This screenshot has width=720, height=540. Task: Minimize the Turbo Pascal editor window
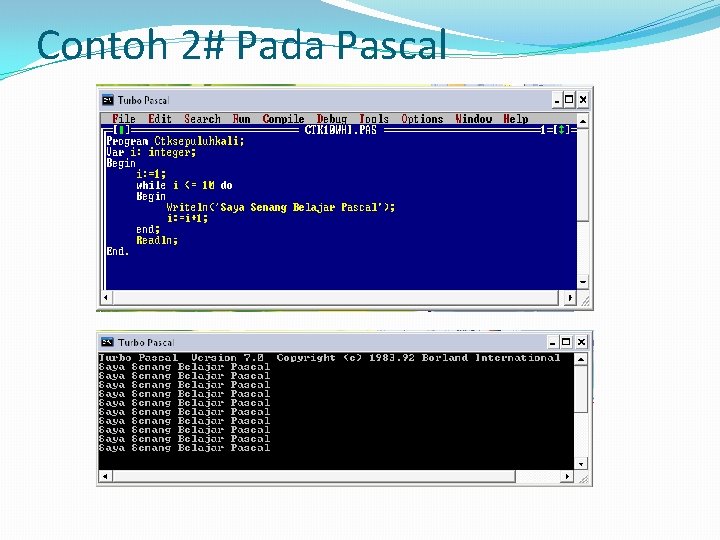coord(557,100)
